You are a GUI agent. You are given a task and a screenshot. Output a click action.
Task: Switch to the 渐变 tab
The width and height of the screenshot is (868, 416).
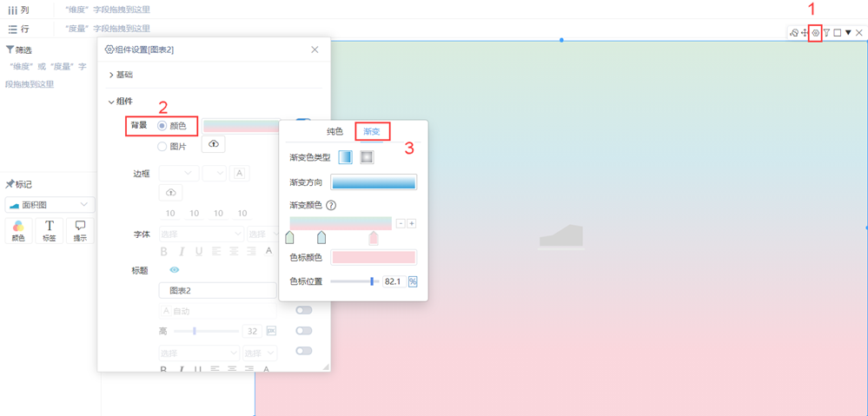[x=372, y=132]
